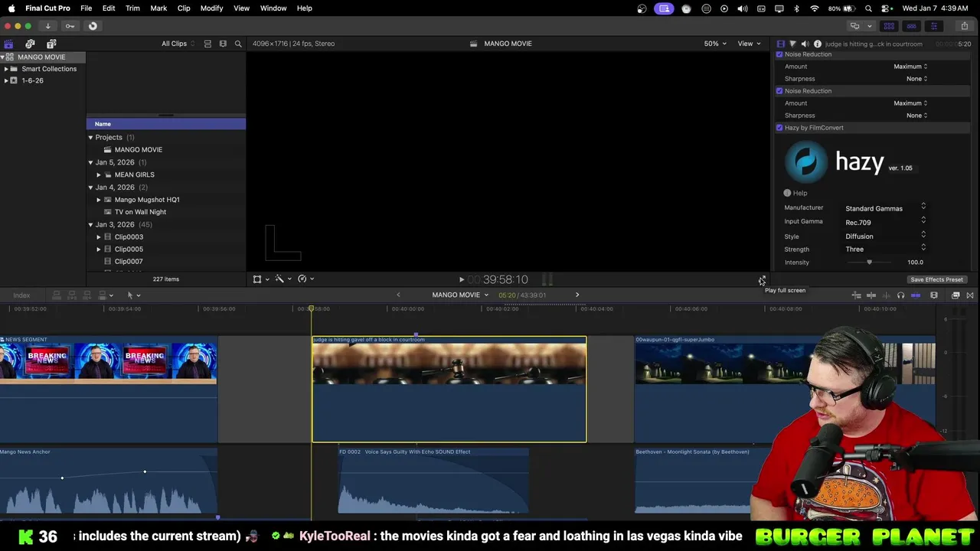Open the info inspector tab

coord(818,44)
